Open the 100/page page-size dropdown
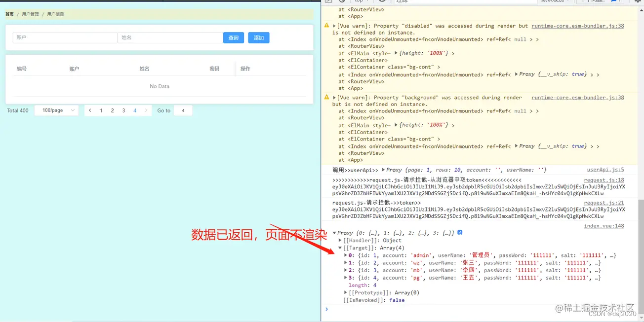Viewport: 644px width, 322px height. coord(57,110)
